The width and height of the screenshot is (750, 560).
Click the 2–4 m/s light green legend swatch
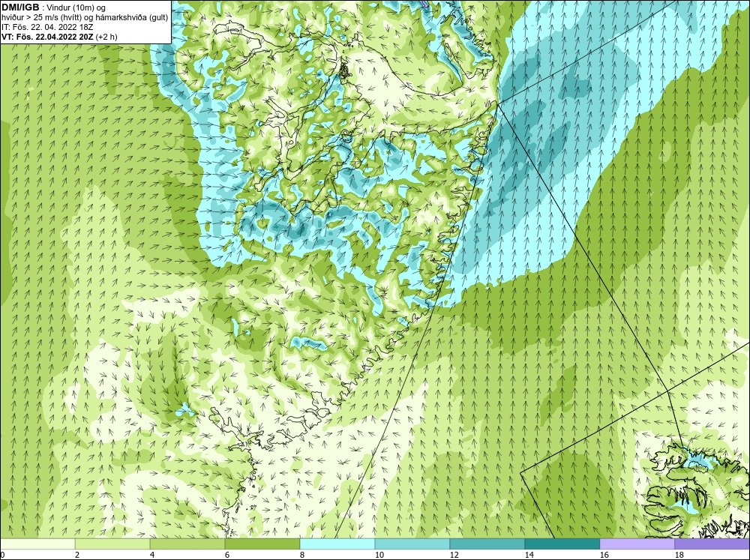click(112, 544)
